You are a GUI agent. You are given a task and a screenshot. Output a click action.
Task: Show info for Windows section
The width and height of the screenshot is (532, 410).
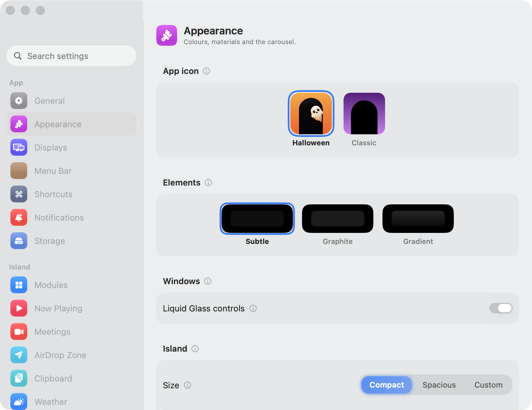pos(208,281)
